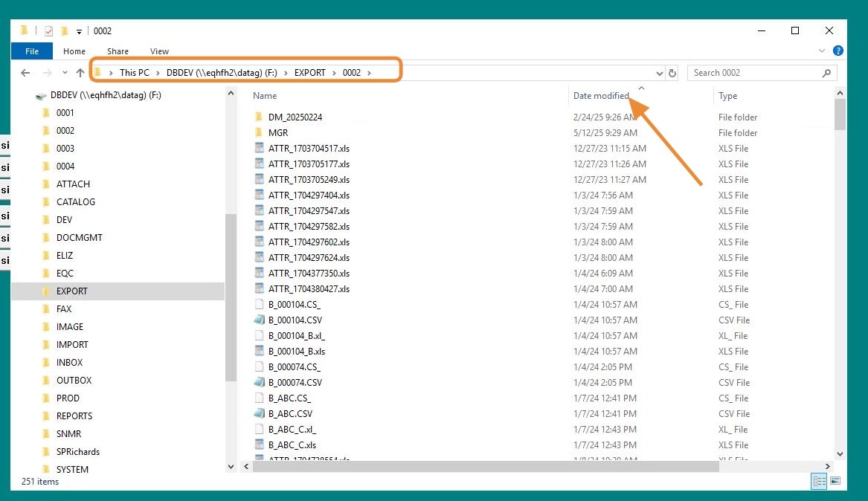Image resolution: width=868 pixels, height=501 pixels.
Task: Click the B_000104_B.xl_ file icon
Action: (x=259, y=335)
